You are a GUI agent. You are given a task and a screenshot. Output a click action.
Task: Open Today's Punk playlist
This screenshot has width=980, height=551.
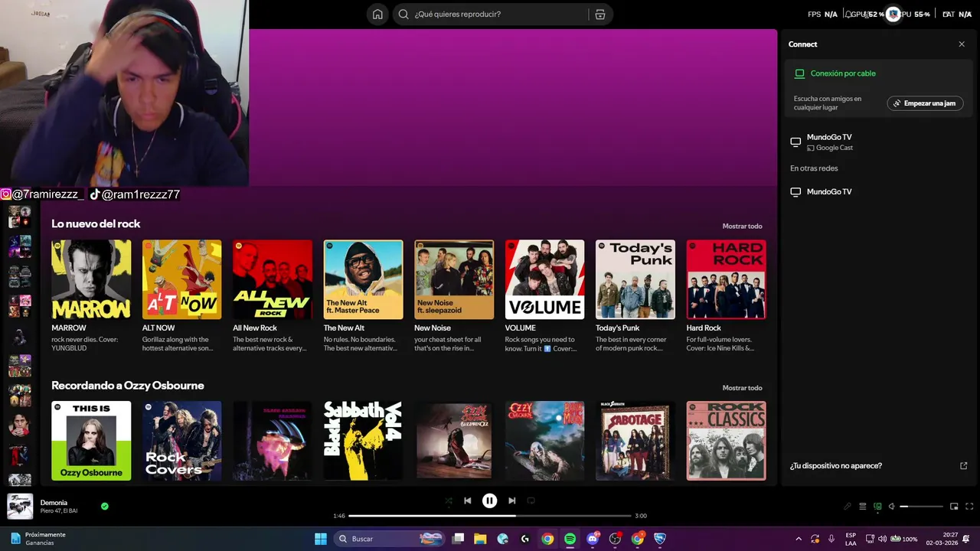point(635,296)
